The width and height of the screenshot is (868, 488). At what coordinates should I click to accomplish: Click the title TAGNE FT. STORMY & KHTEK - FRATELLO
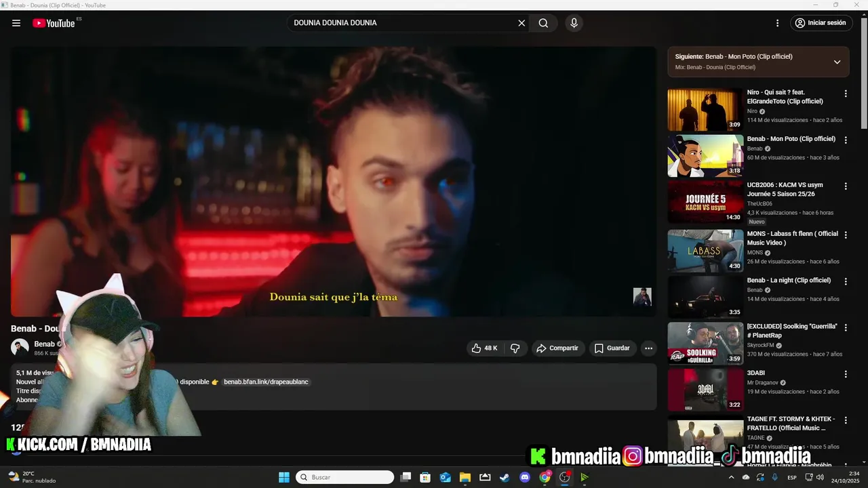[791, 424]
